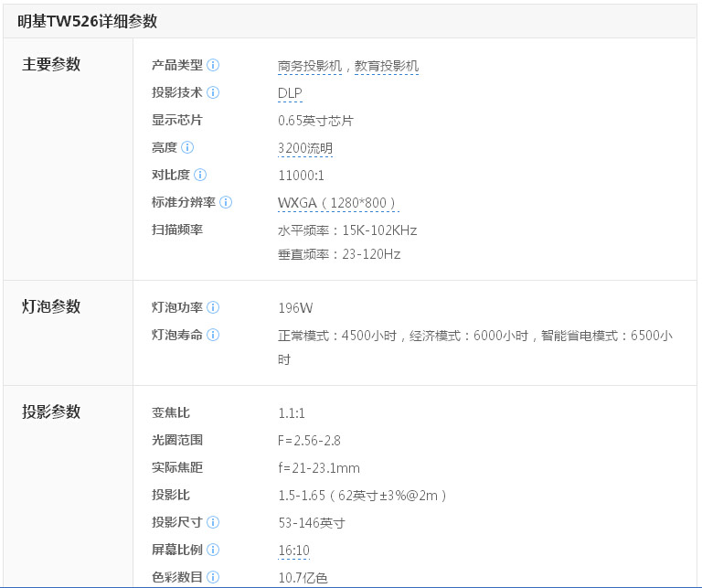Click the 标准分辨率 label
The width and height of the screenshot is (702, 588).
[184, 202]
